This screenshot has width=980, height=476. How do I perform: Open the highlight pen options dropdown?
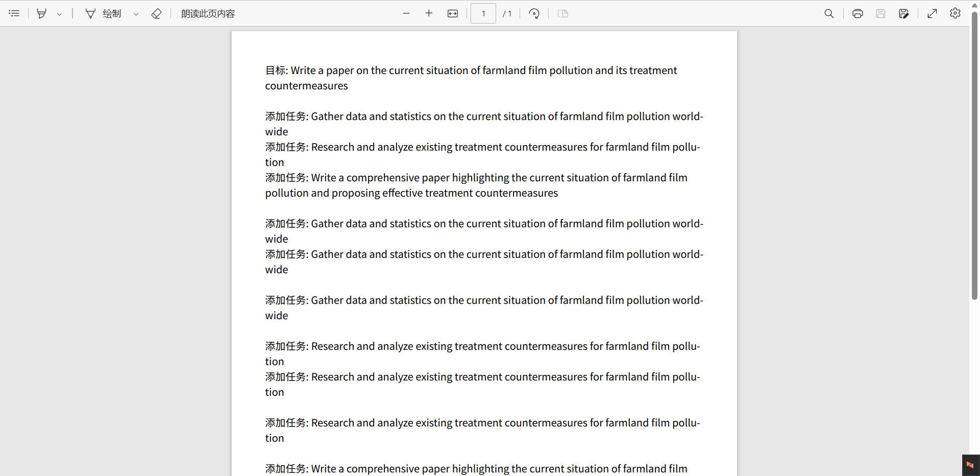coord(60,13)
